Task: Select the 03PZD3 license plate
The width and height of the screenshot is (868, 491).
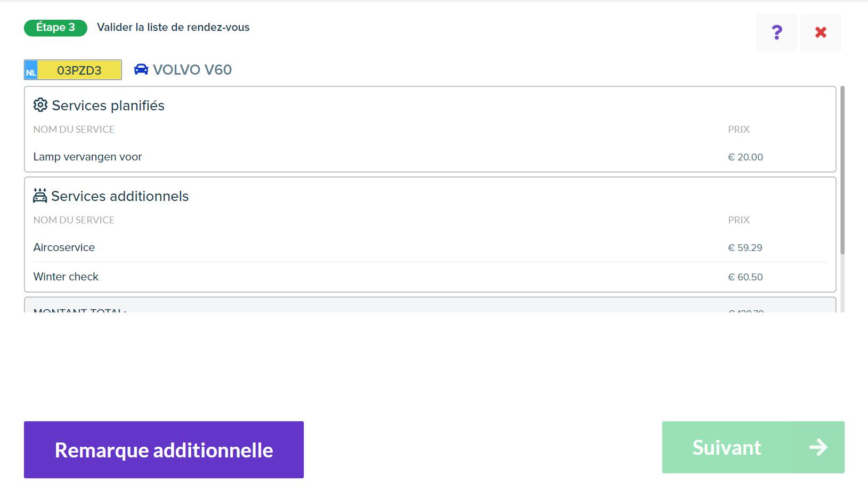Action: [73, 70]
